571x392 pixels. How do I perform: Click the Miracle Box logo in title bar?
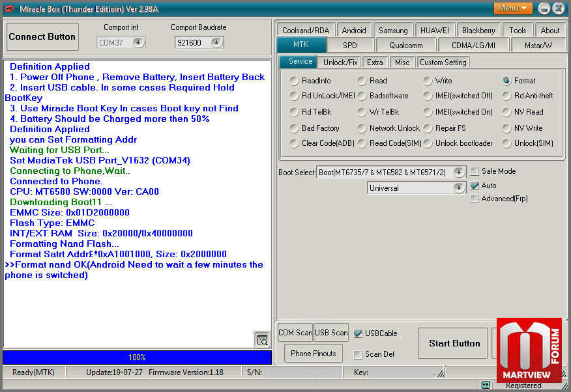10,8
